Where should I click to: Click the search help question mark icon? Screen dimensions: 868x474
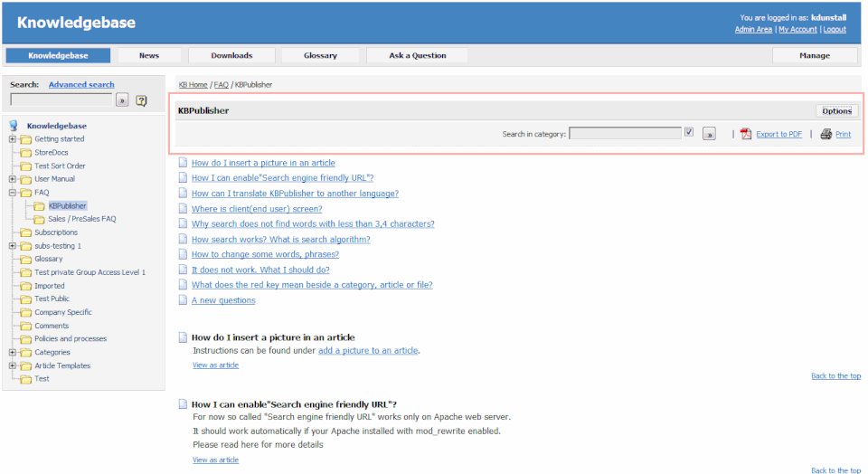[142, 100]
